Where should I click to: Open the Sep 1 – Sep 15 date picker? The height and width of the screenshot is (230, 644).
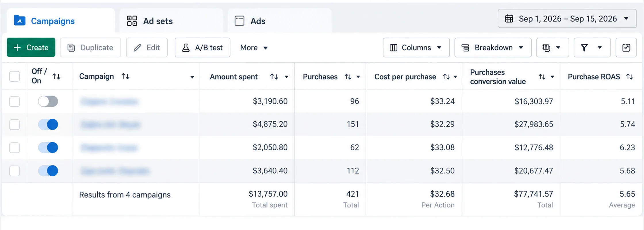click(567, 19)
